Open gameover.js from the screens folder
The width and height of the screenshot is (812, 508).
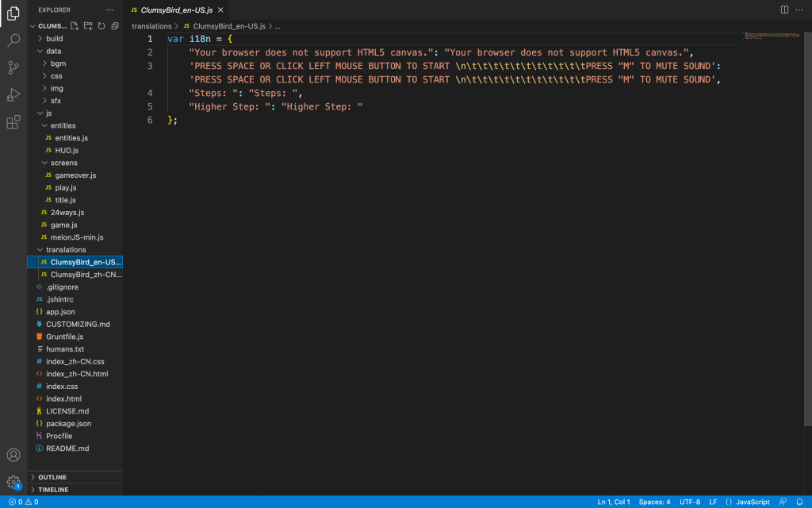[75, 175]
